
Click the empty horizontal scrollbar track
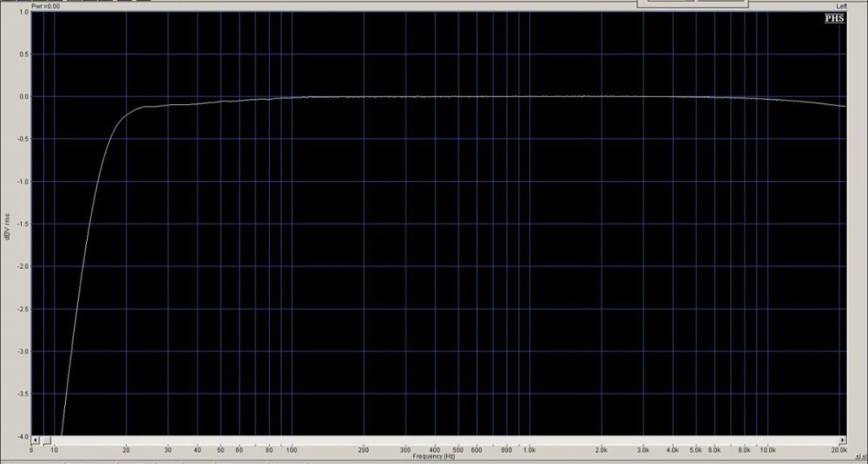(434, 440)
